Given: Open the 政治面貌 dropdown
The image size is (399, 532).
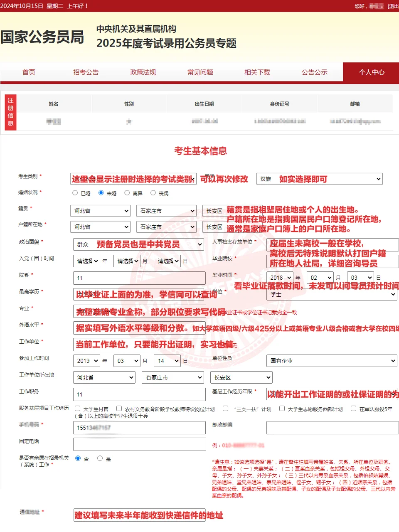Looking at the screenshot, I should [138, 244].
